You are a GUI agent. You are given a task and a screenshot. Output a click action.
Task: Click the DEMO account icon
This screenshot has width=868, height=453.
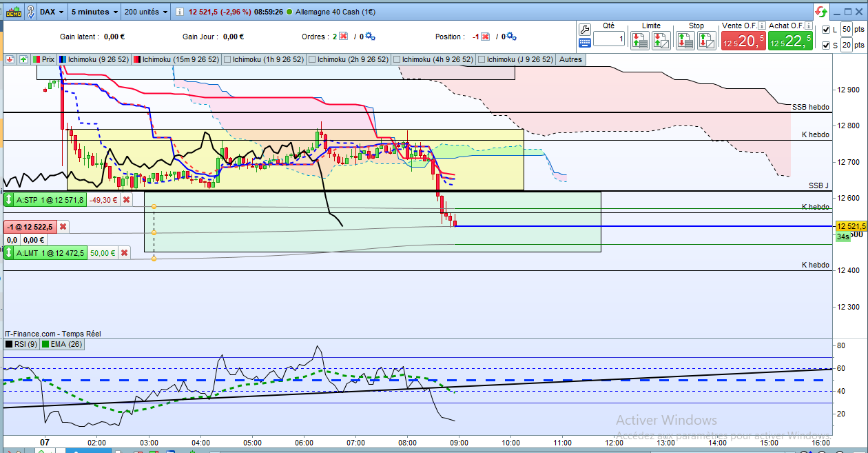(12, 12)
